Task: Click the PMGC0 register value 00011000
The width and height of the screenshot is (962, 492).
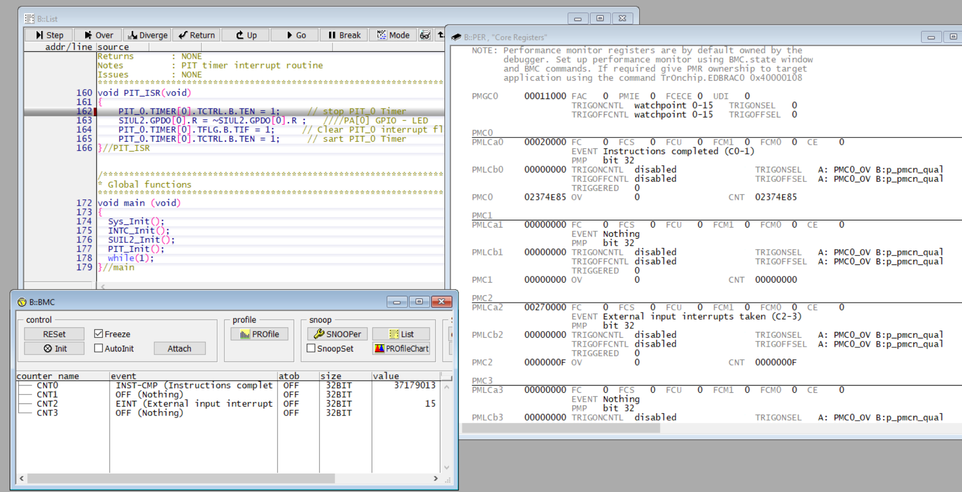Action: 545,96
